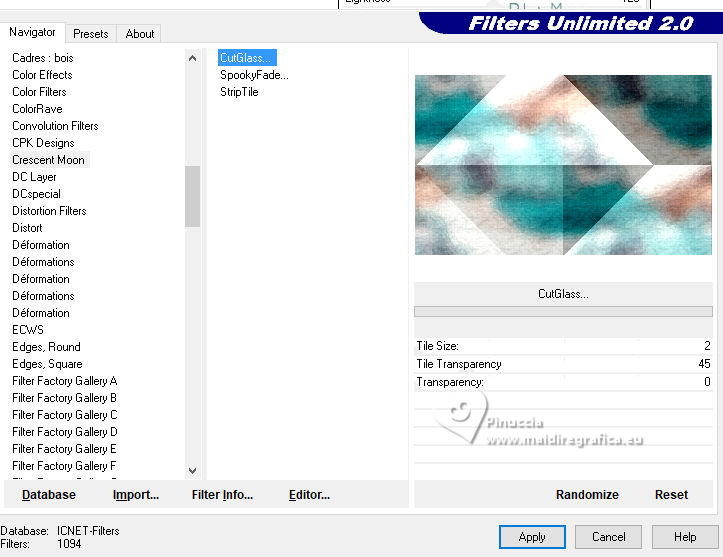Cancel the filter dialog
This screenshot has height=557, width=723.
609,537
